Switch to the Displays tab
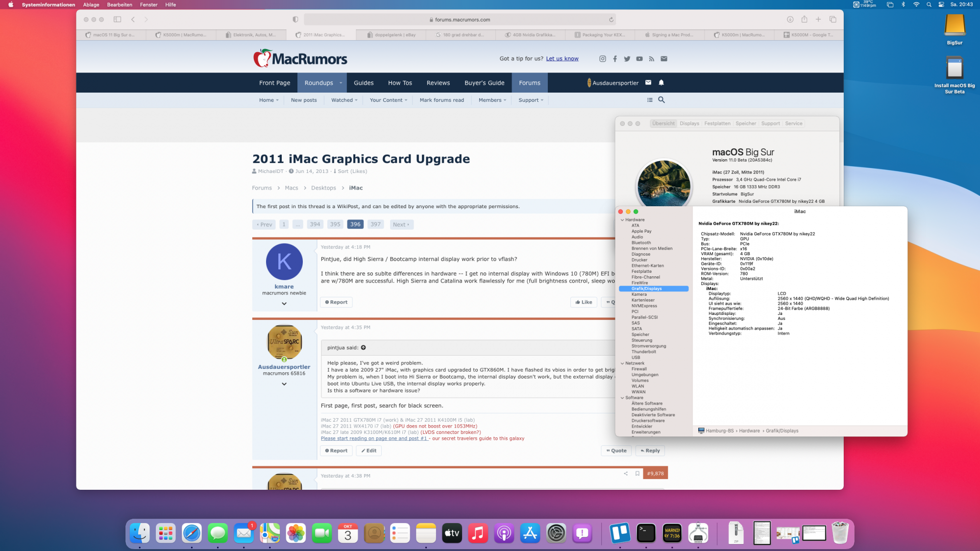This screenshot has width=980, height=551. pos(689,123)
